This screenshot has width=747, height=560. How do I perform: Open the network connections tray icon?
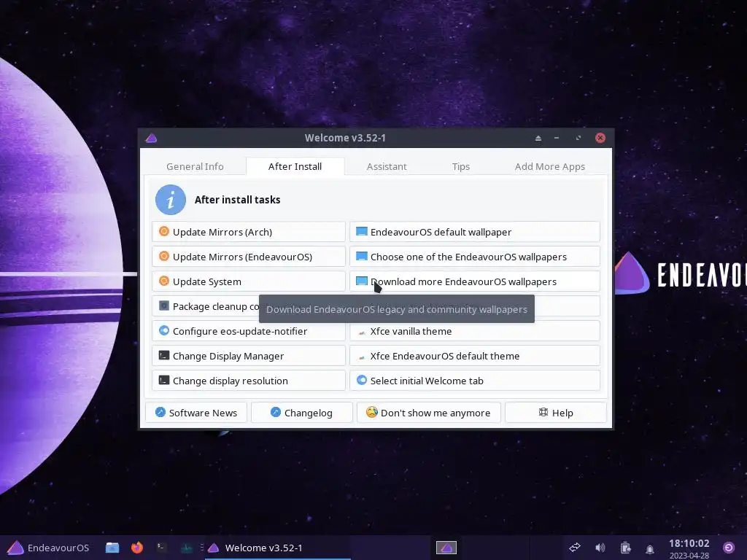coord(575,548)
